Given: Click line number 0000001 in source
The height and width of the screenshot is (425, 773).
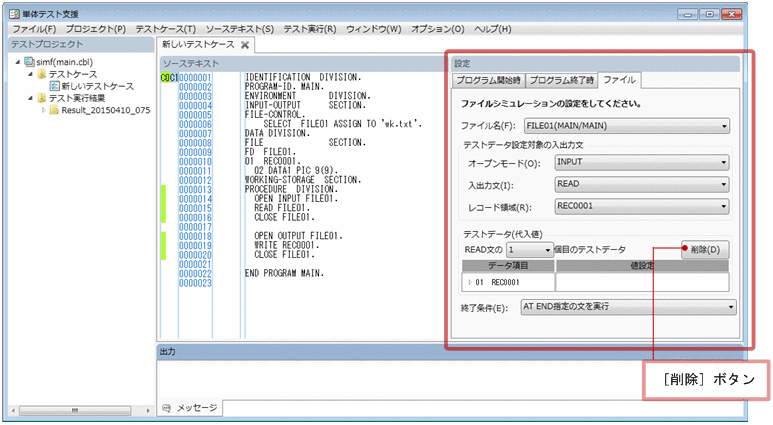Looking at the screenshot, I should point(195,78).
